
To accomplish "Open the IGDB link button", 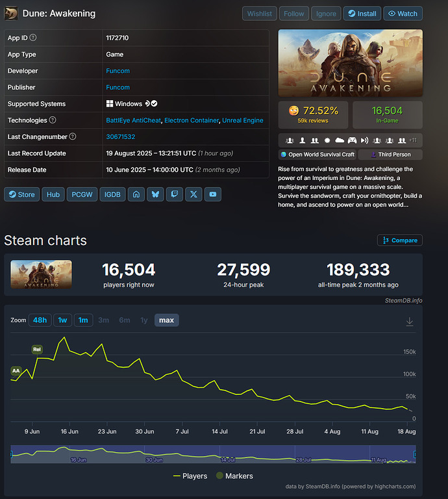I will (x=112, y=194).
